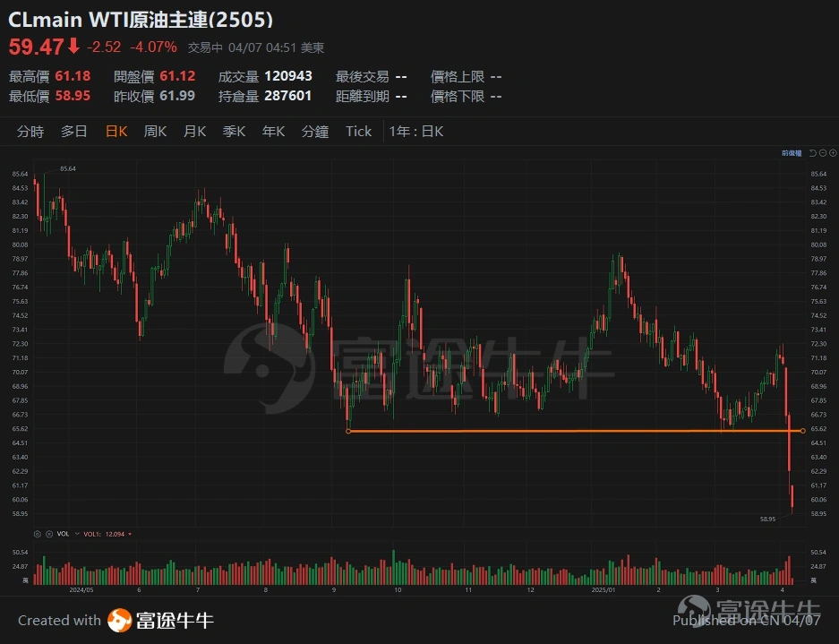Click the current price 59.47
This screenshot has width=839, height=644.
click(37, 47)
